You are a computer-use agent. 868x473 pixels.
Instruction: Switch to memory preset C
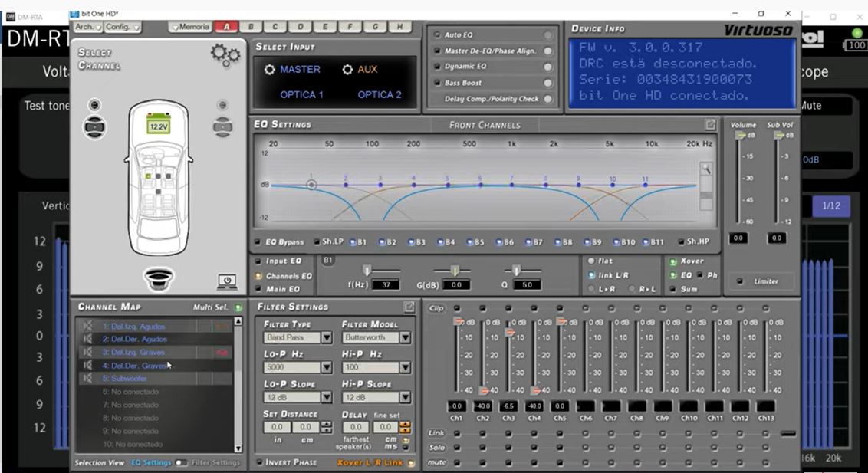pos(275,27)
